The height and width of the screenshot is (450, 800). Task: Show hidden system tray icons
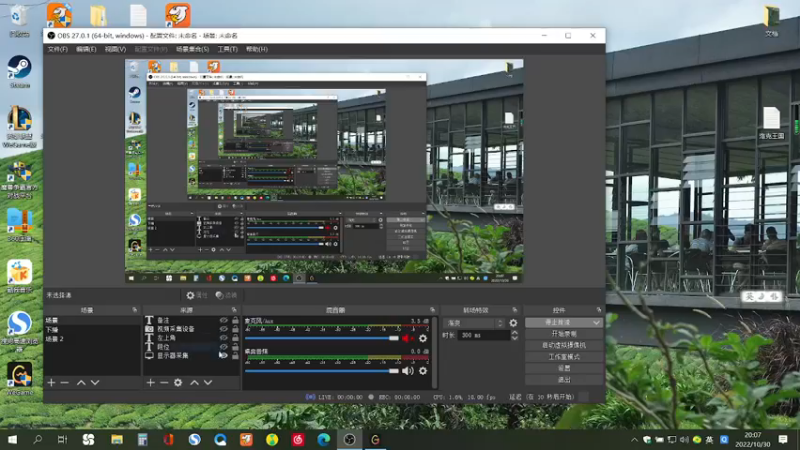point(634,439)
